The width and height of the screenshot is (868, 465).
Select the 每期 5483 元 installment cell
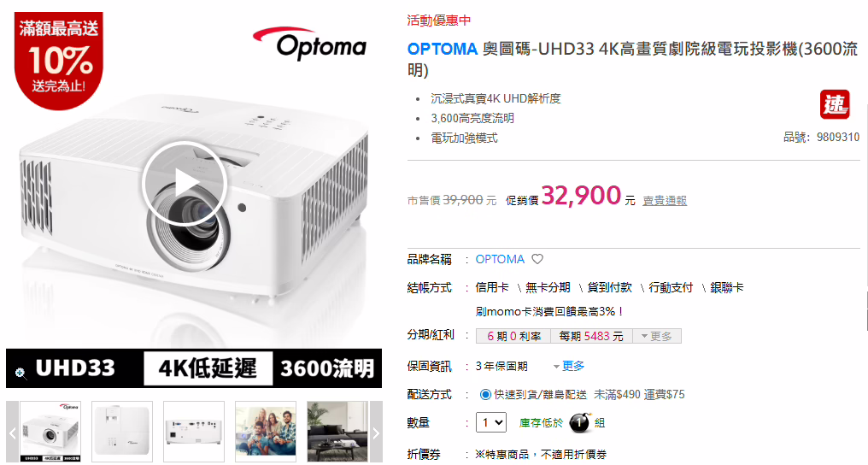tap(591, 336)
